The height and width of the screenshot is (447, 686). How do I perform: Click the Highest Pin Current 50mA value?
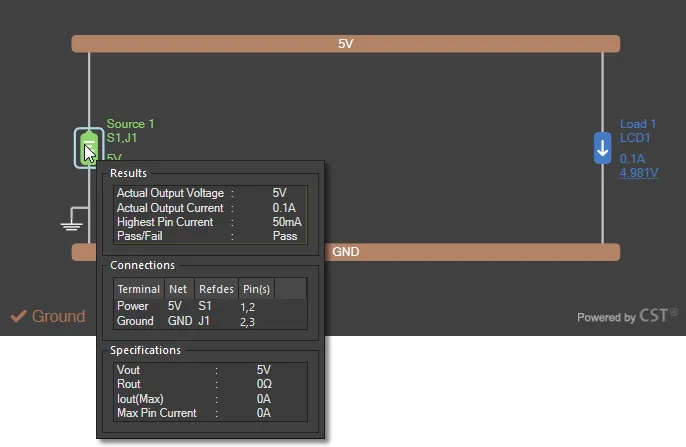287,222
